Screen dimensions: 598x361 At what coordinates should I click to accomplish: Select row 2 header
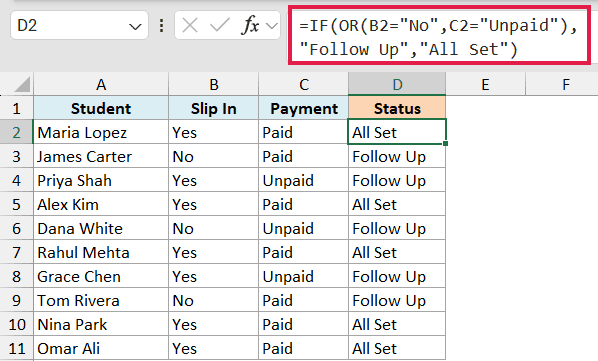pos(16,132)
